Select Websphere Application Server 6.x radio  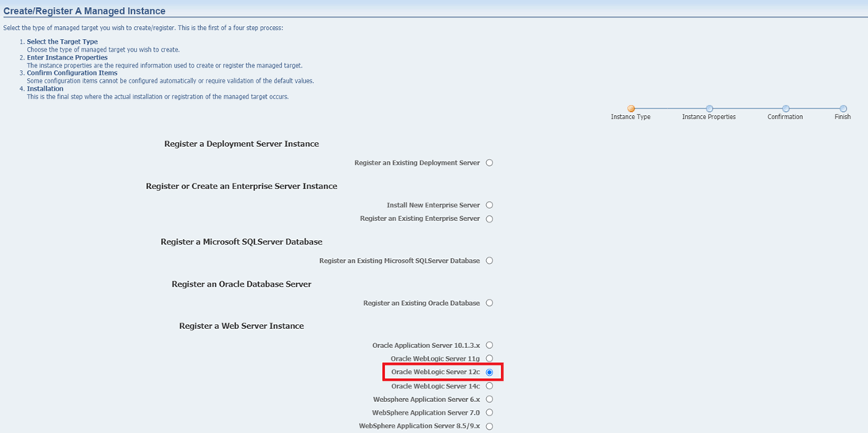pyautogui.click(x=489, y=399)
